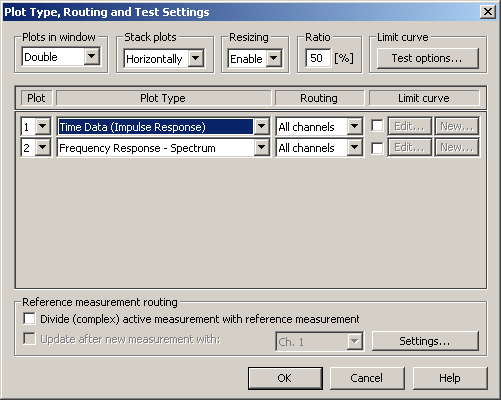Screen dimensions: 501x400
Task: Open Test options for limit curve
Action: point(427,58)
